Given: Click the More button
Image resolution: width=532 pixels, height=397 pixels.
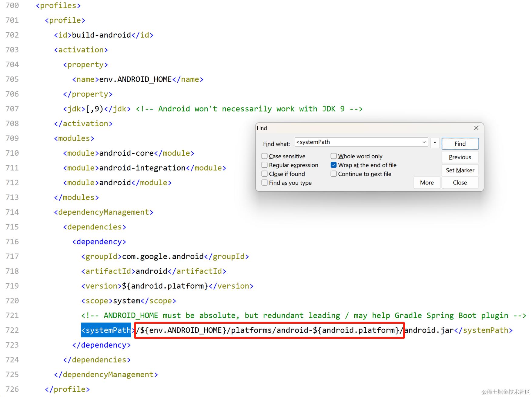Looking at the screenshot, I should (x=427, y=182).
